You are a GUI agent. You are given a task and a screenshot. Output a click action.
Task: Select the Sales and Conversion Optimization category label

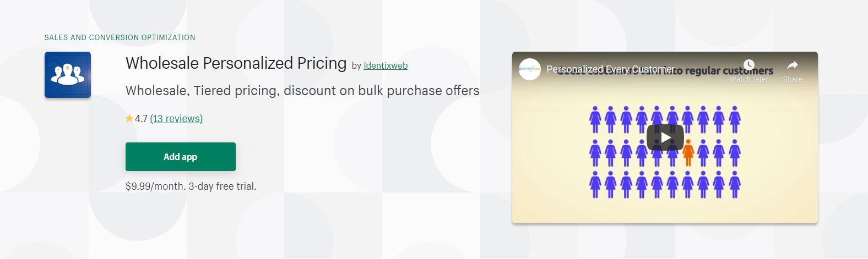click(x=120, y=37)
